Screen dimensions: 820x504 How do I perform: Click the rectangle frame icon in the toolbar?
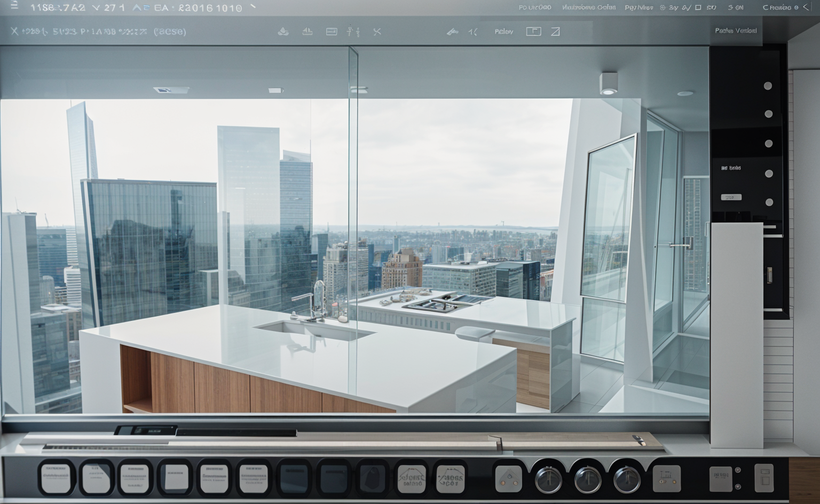pos(332,31)
